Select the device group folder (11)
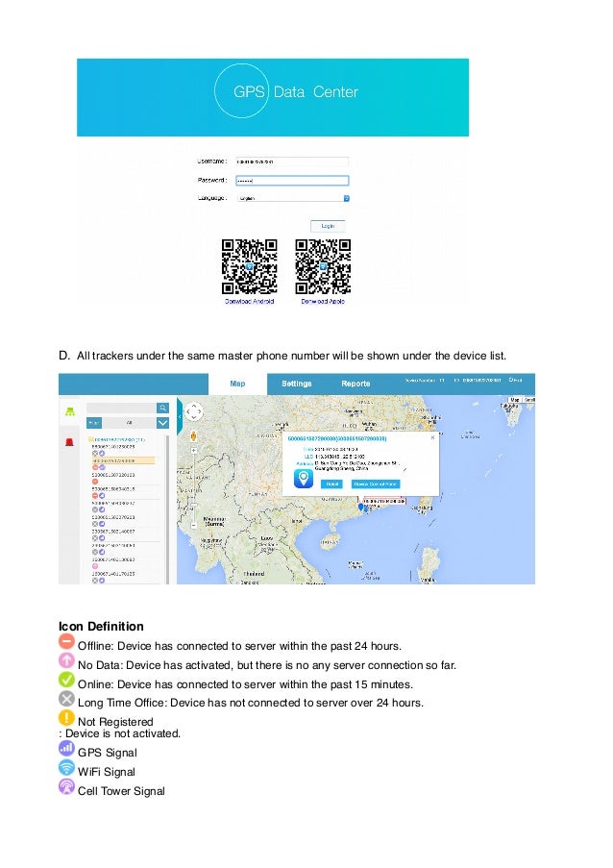 point(116,439)
